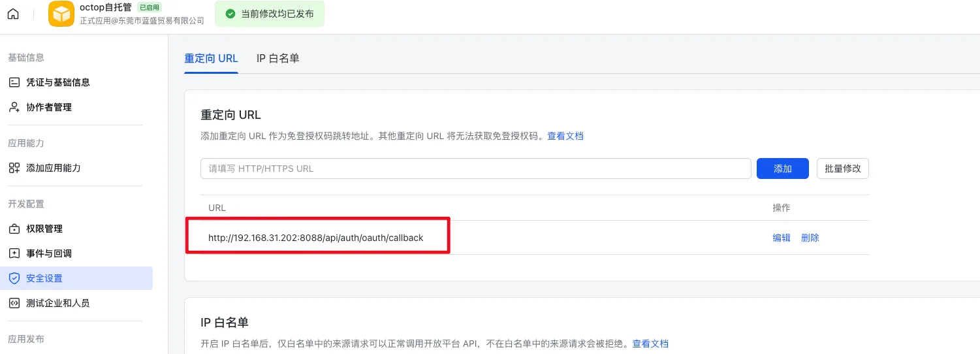Image resolution: width=980 pixels, height=354 pixels.
Task: Switch to the IP 白名单 tab
Action: [277, 58]
